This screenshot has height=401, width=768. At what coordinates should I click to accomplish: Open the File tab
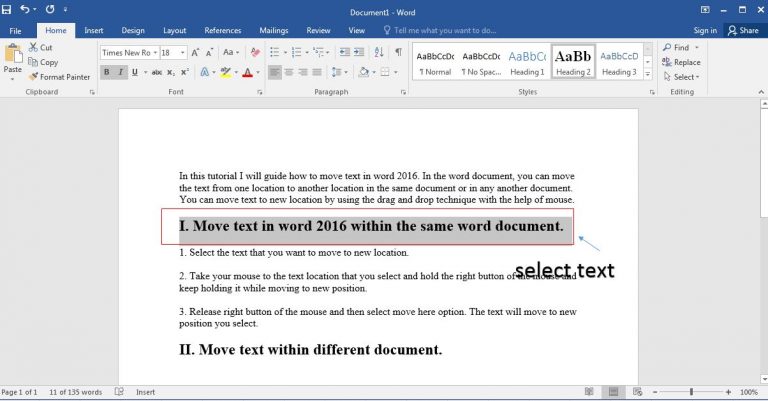15,31
